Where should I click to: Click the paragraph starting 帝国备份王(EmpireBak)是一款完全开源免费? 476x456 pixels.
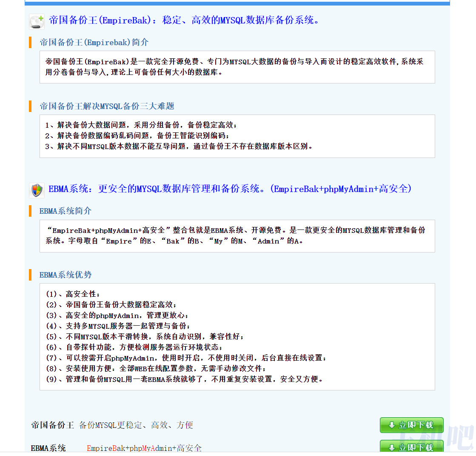point(234,67)
